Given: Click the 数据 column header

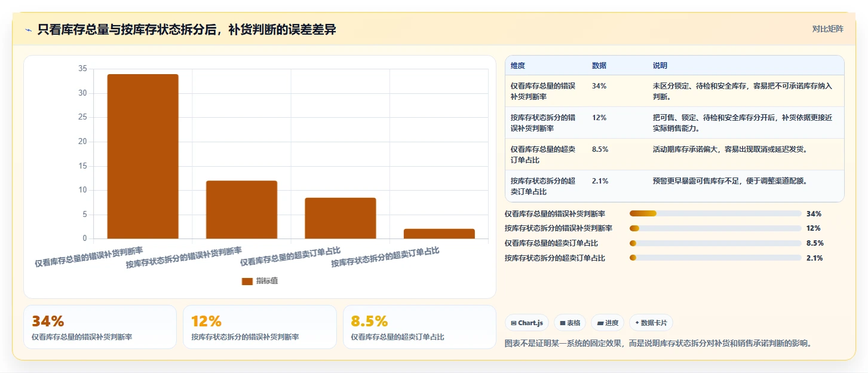Looking at the screenshot, I should coord(599,65).
